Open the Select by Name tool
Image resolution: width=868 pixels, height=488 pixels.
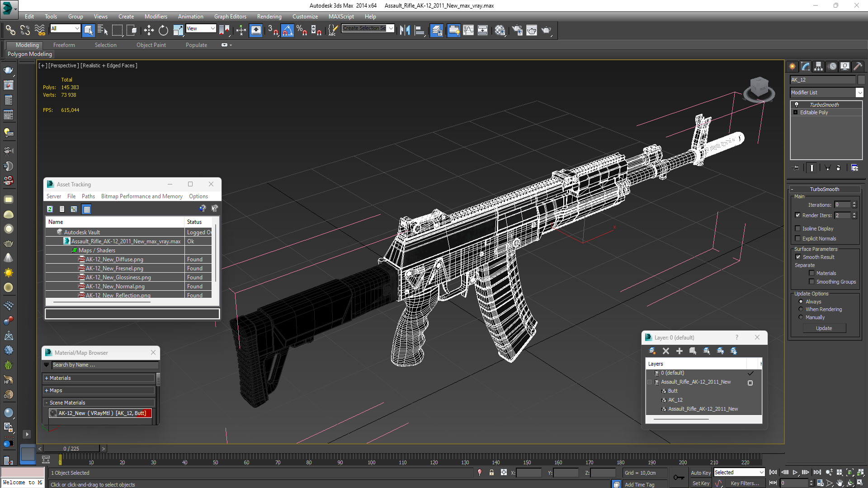103,30
